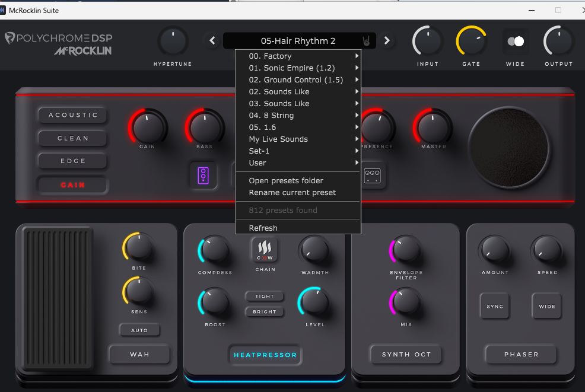
Task: Click the WARMTH knob
Action: pyautogui.click(x=314, y=251)
